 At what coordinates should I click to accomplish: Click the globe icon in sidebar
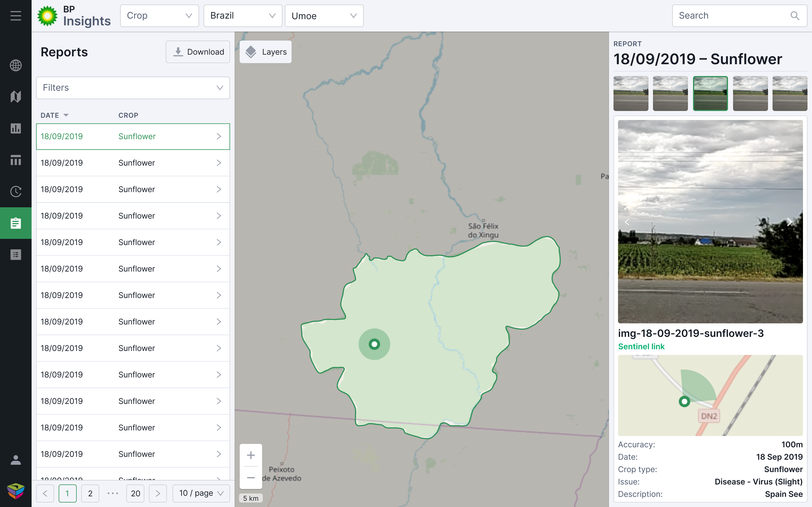tap(16, 65)
